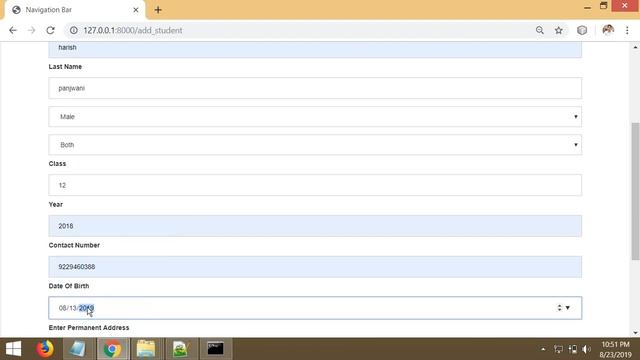The height and width of the screenshot is (360, 640).
Task: Open Chrome's three-dot menu
Action: [627, 30]
